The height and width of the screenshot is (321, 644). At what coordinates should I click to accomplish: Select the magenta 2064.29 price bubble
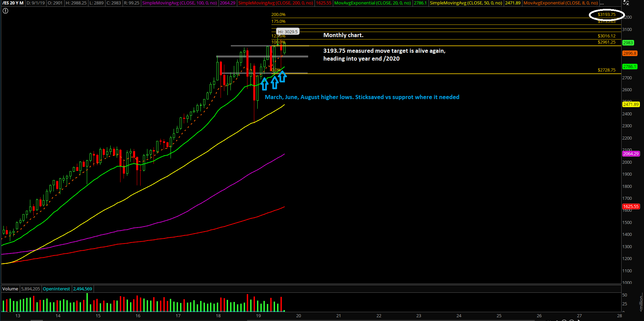coord(631,154)
